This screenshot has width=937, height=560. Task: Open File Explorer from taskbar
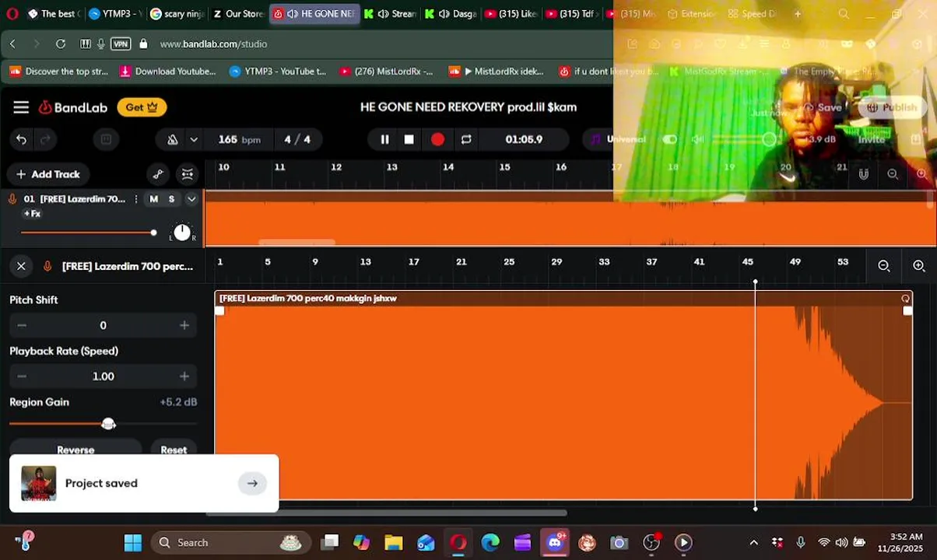[x=393, y=543]
